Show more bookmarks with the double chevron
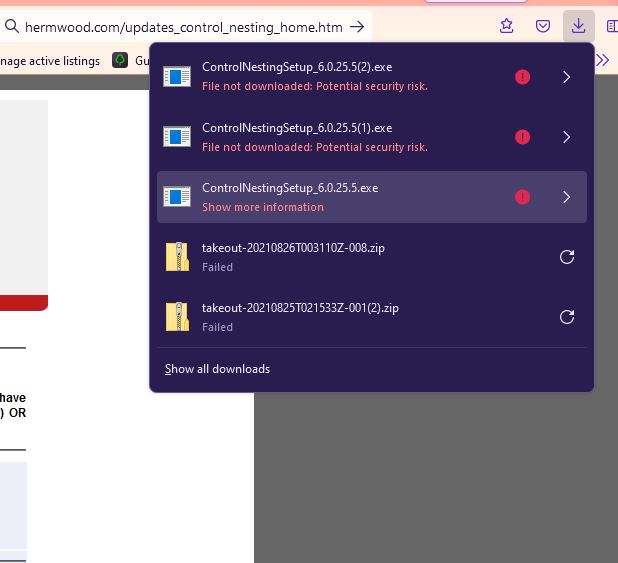 click(603, 60)
